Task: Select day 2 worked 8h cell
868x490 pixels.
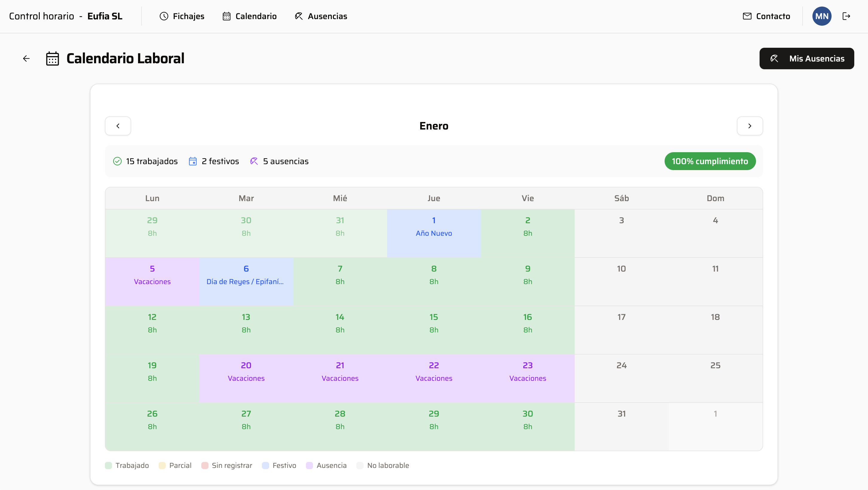Action: click(x=528, y=233)
